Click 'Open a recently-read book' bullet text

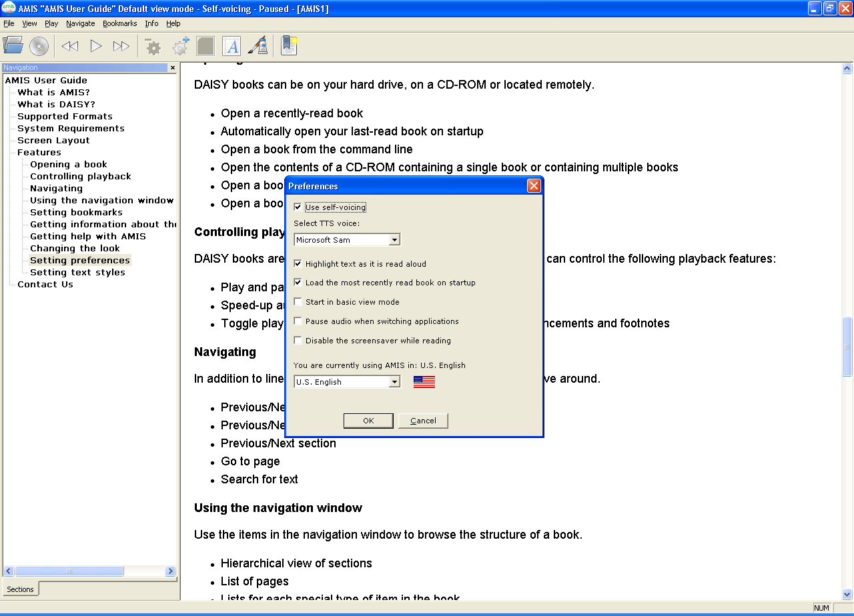coord(292,113)
